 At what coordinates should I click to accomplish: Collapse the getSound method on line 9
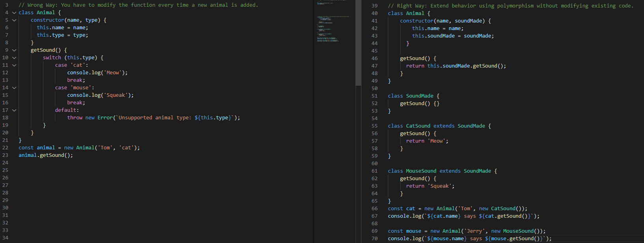tap(14, 50)
